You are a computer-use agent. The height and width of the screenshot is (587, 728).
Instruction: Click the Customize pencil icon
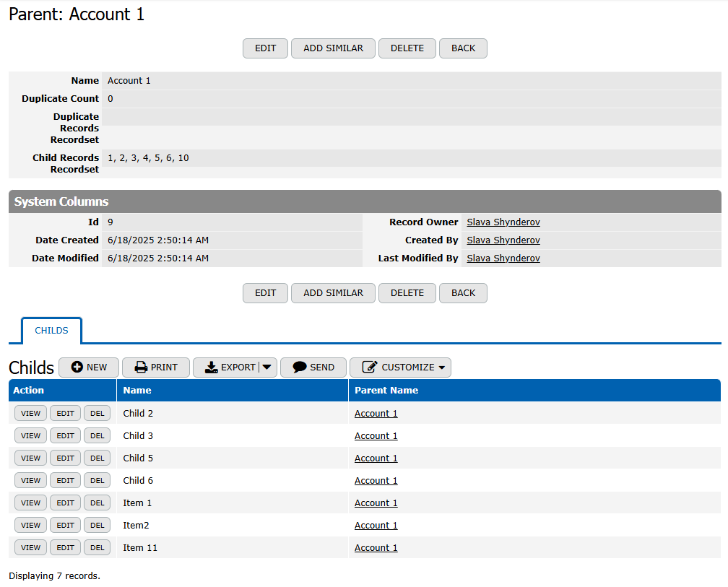point(370,368)
